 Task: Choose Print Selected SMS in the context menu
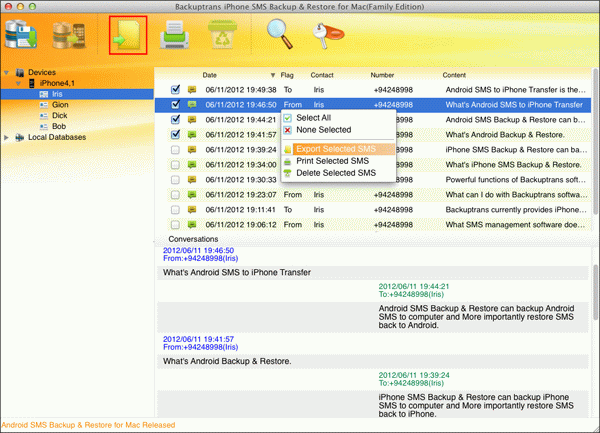(338, 161)
